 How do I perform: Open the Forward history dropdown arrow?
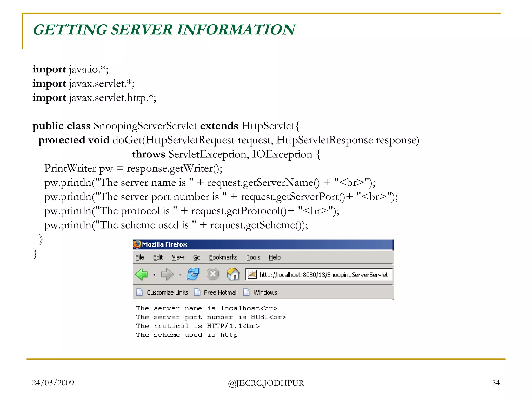[180, 275]
